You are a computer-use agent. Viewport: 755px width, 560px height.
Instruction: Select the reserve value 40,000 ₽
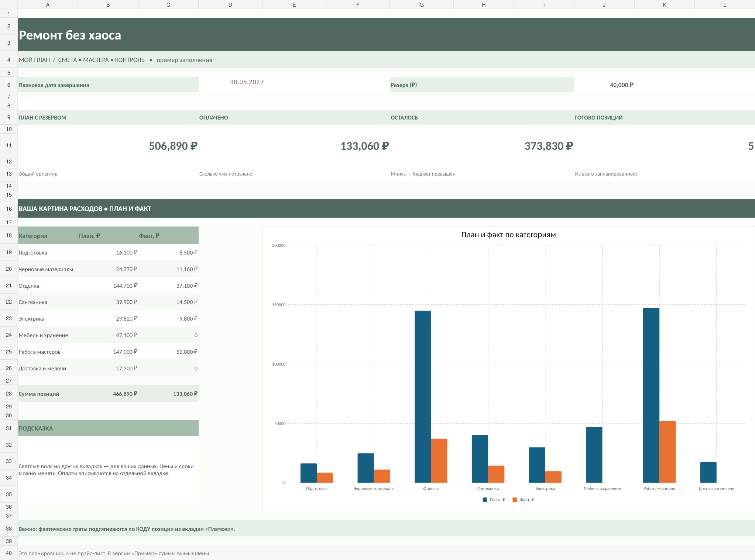click(621, 85)
